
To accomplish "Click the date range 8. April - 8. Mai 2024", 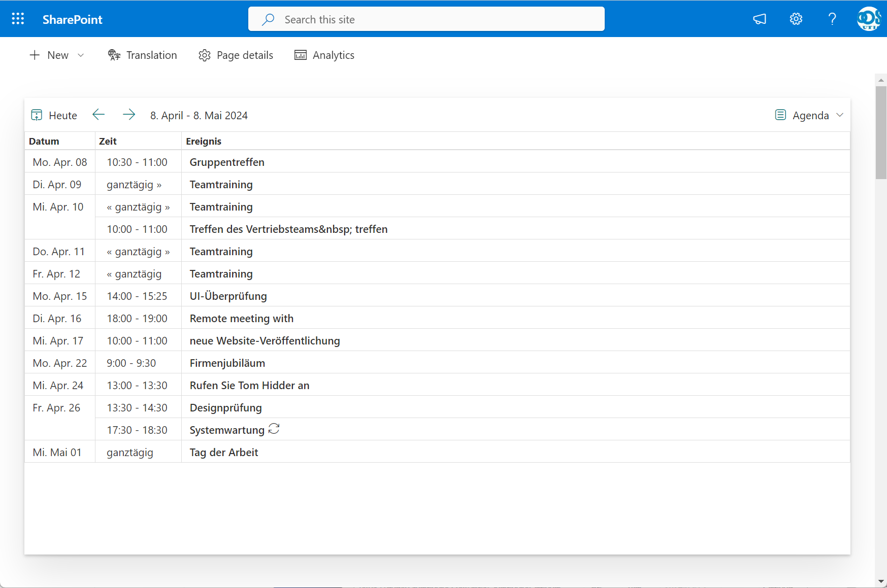I will (x=199, y=116).
